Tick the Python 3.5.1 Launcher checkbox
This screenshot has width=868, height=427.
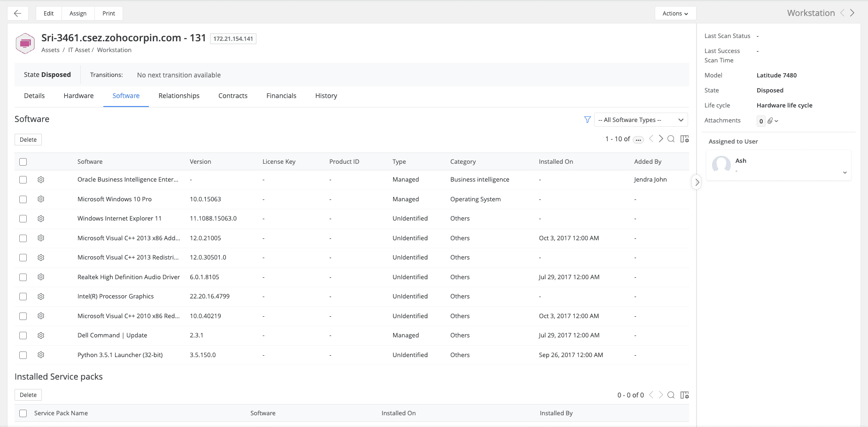(23, 355)
